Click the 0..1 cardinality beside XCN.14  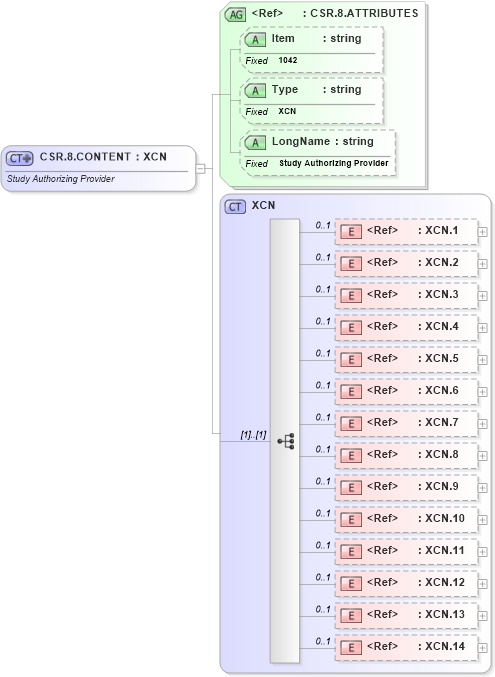323,642
